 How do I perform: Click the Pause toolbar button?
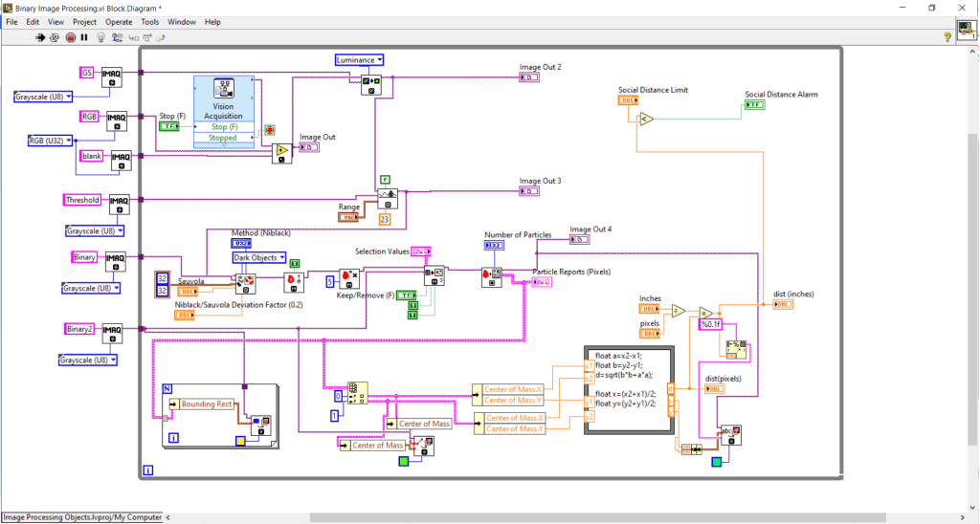tap(84, 37)
